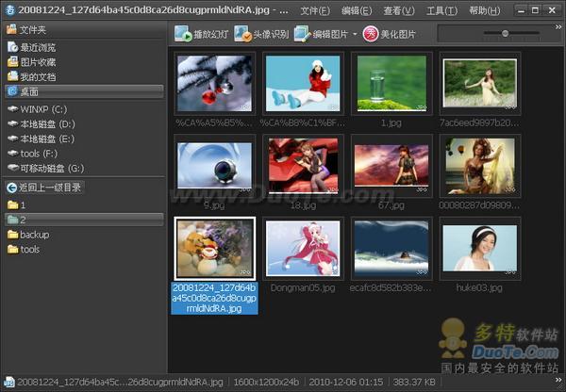The image size is (566, 392).
Task: Open 可移动磁盘 (G:) removable drive
Action: [x=45, y=169]
